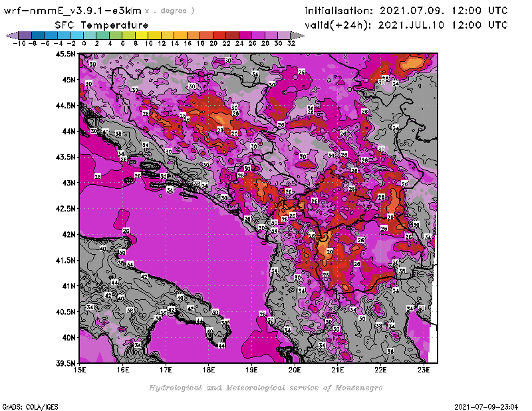Click the '41.5N' latitude label
Image resolution: width=532 pixels, height=411 pixels.
[65, 260]
